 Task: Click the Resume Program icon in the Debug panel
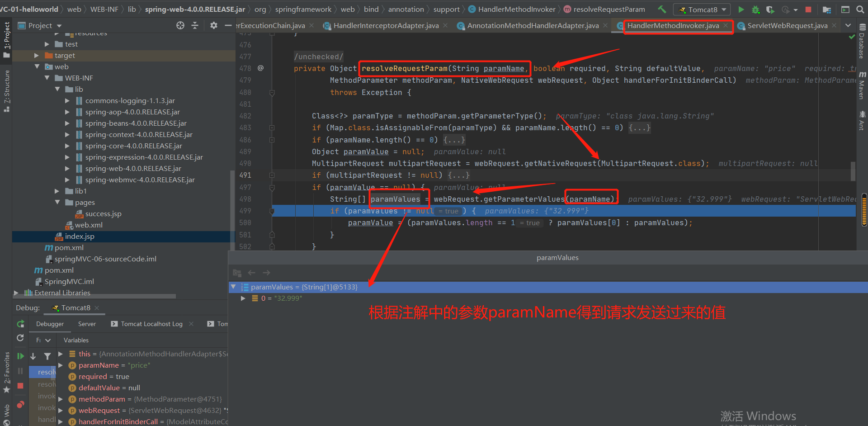click(20, 356)
